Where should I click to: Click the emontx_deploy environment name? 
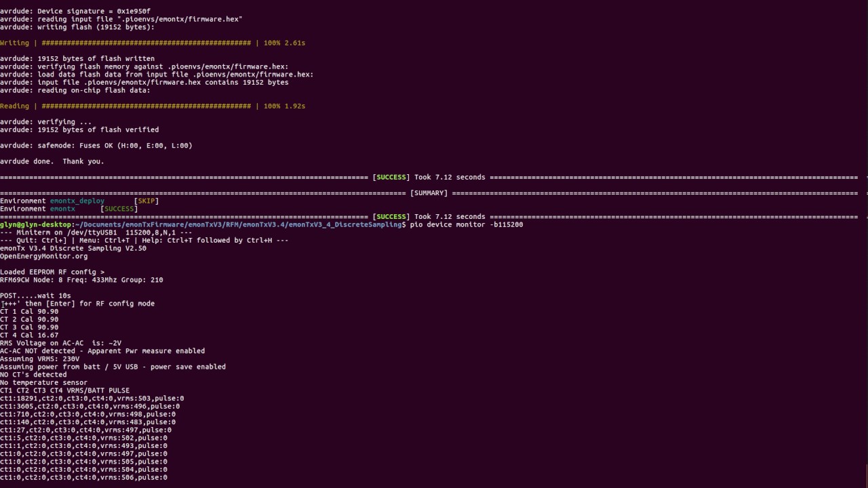[x=77, y=201]
